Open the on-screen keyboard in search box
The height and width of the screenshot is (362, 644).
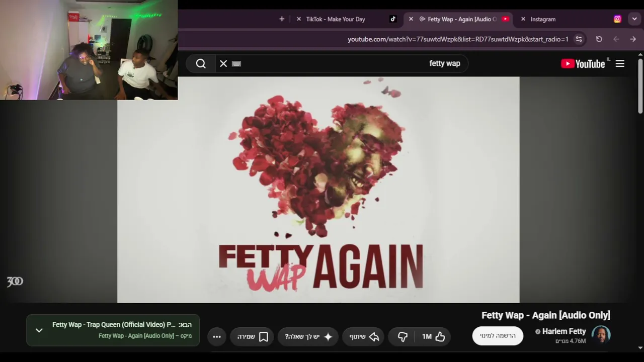[236, 63]
